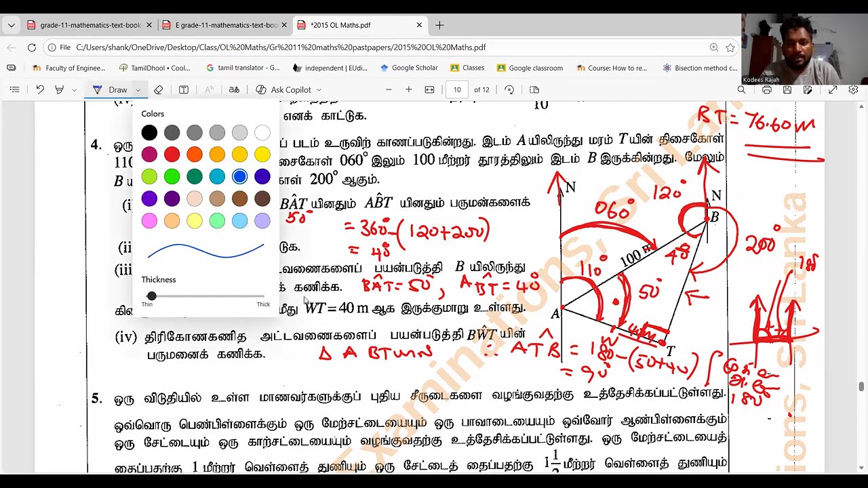Screen dimensions: 868x488
Task: Close the 2015 OL Maths.pdf tab
Action: (x=419, y=25)
